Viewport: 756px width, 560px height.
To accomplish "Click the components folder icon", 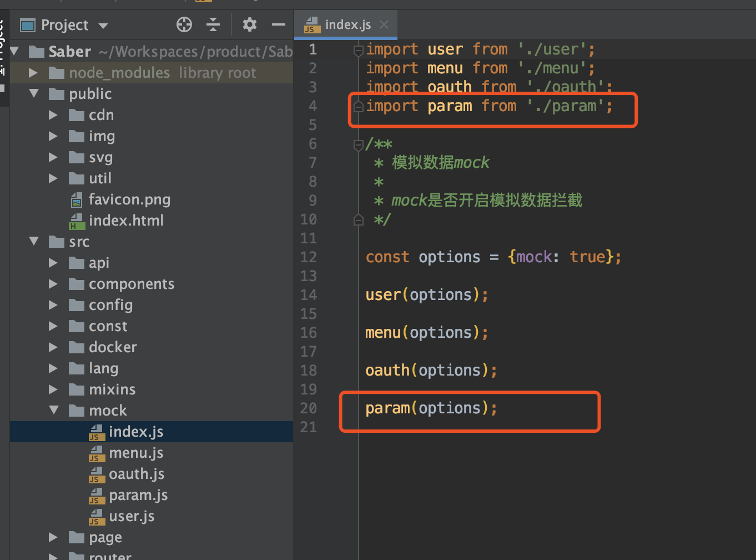I will 77,284.
